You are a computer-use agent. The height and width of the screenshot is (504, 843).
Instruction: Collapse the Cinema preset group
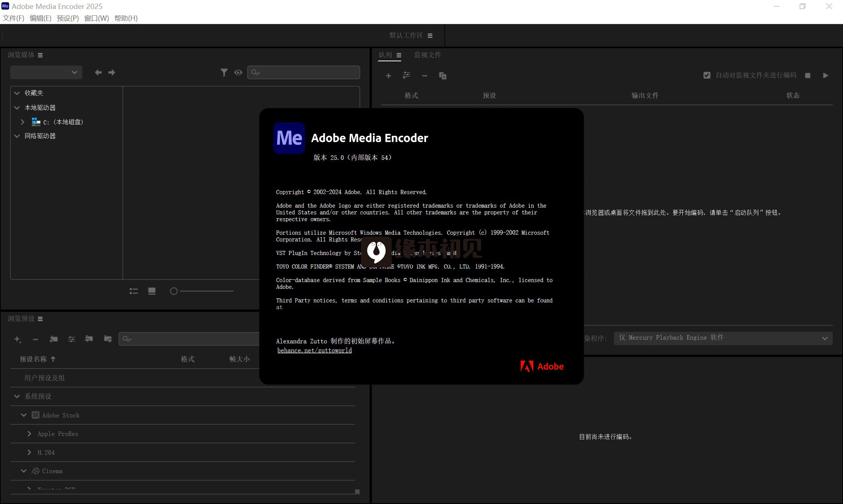(24, 471)
